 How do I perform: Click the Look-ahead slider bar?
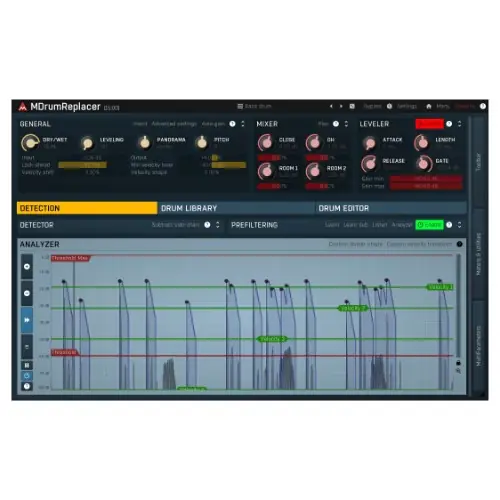[82, 165]
